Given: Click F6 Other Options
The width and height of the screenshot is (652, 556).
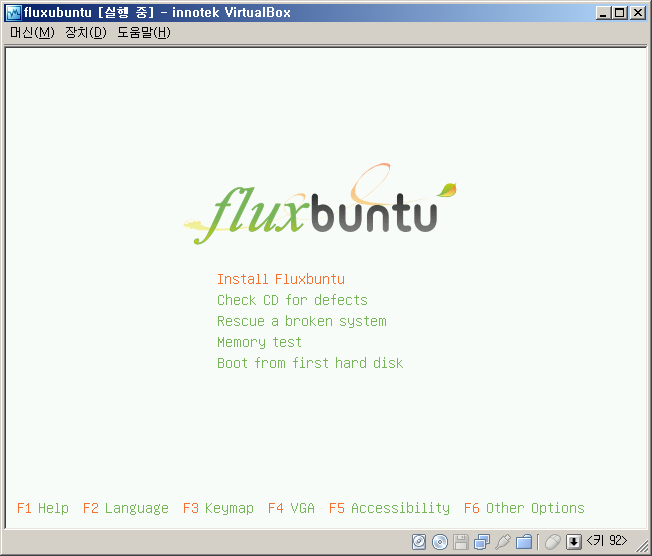Looking at the screenshot, I should pyautogui.click(x=524, y=508).
